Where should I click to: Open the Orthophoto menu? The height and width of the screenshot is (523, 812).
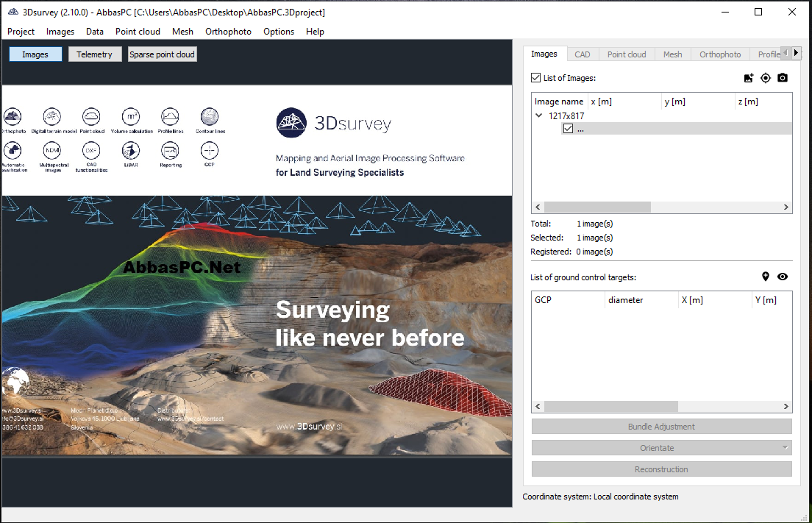pyautogui.click(x=228, y=32)
